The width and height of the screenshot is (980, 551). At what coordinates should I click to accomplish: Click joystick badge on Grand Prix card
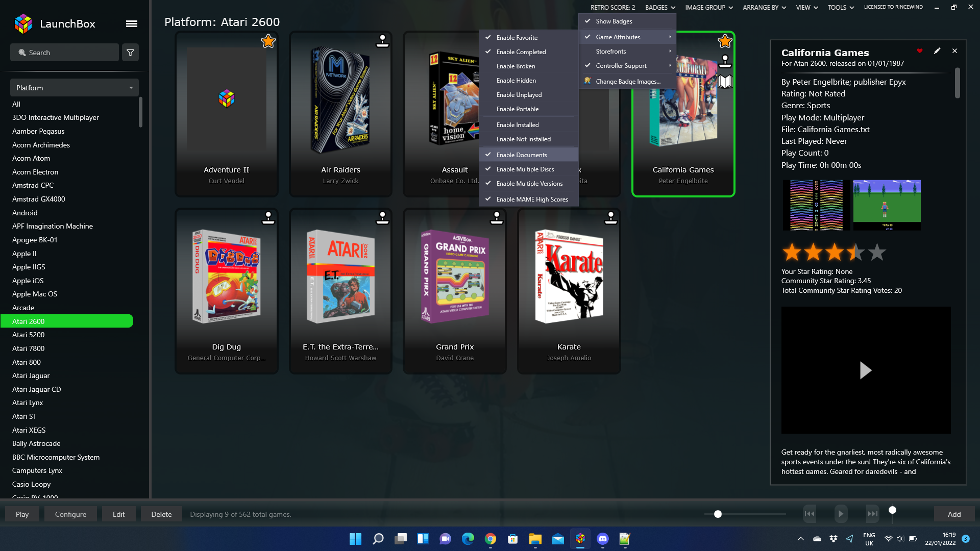[x=497, y=218]
